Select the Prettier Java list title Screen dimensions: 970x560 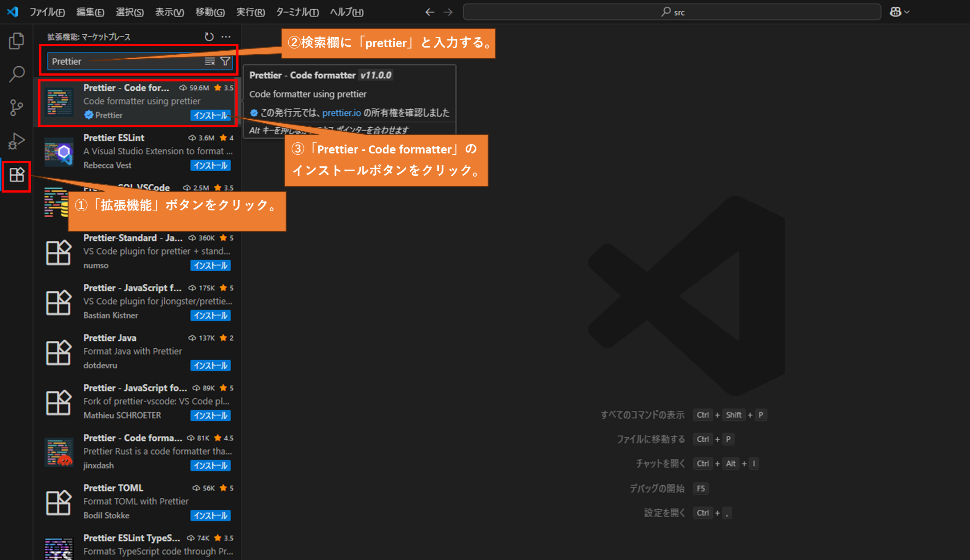tap(110, 338)
